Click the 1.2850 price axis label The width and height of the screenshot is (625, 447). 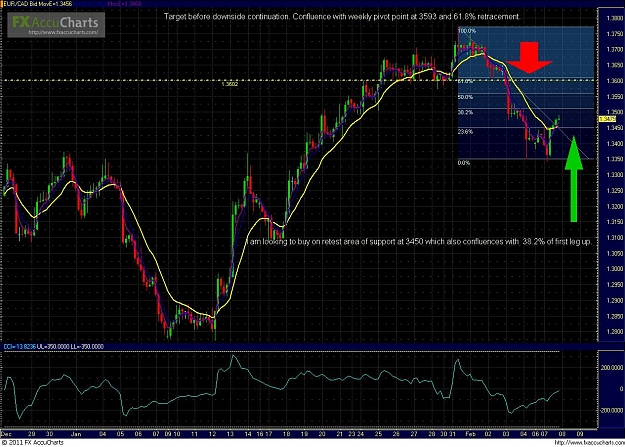coord(614,317)
